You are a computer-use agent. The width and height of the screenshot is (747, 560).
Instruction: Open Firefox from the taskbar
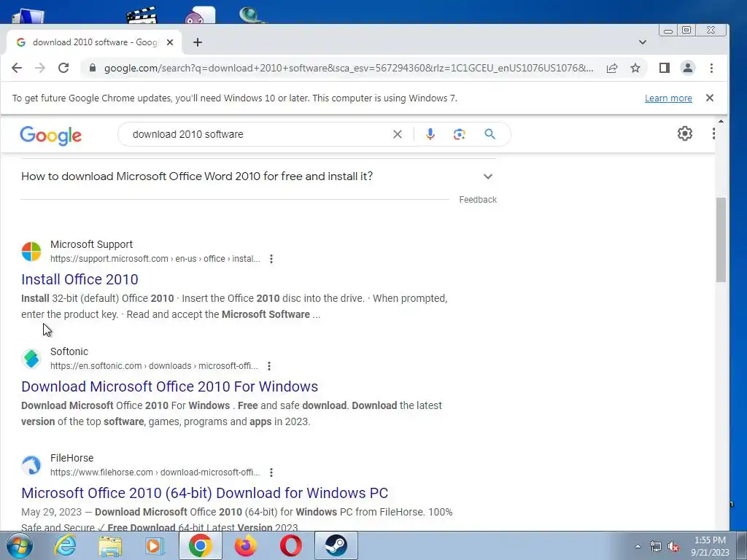pyautogui.click(x=246, y=545)
